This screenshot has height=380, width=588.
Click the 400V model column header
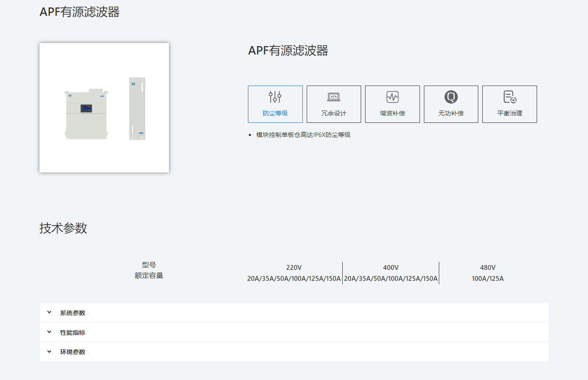point(391,268)
